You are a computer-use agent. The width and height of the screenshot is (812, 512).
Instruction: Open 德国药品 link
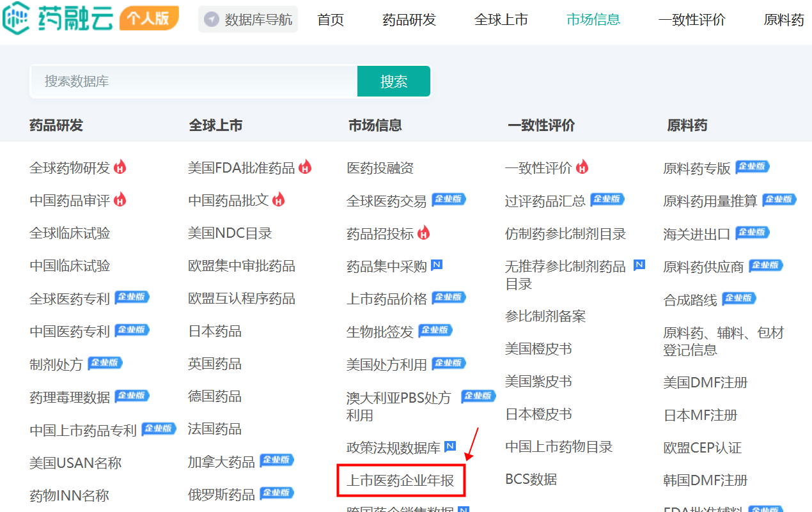click(x=215, y=396)
